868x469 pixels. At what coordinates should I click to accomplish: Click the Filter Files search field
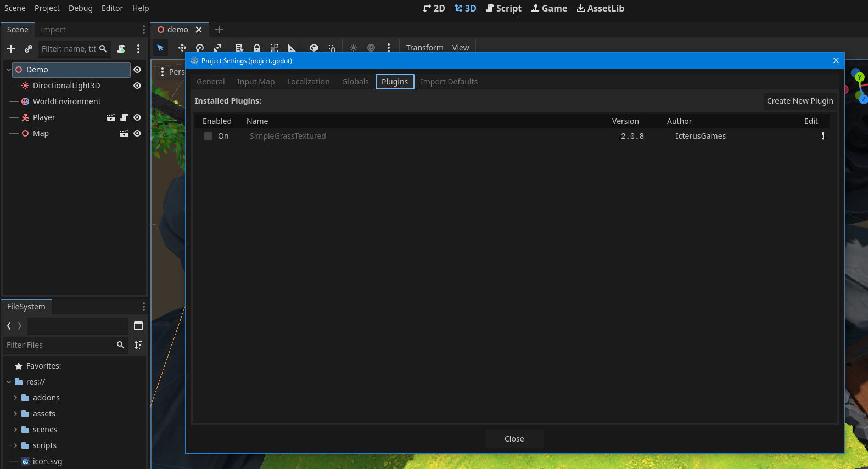tap(59, 345)
